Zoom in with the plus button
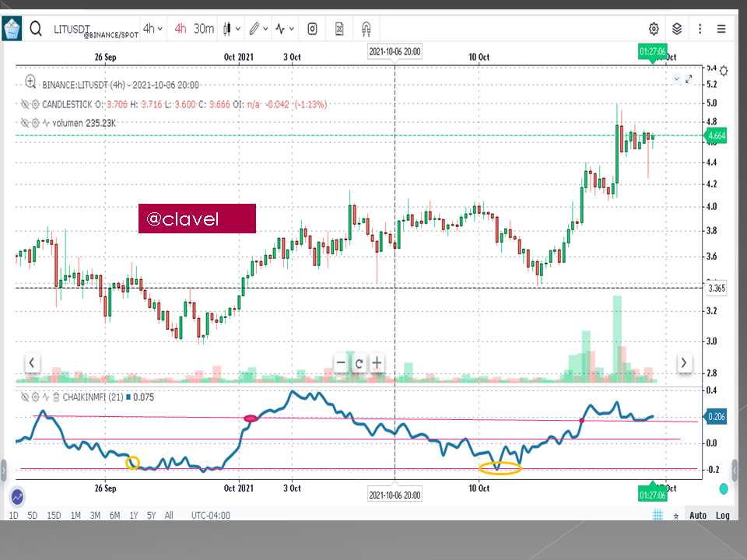 (377, 363)
